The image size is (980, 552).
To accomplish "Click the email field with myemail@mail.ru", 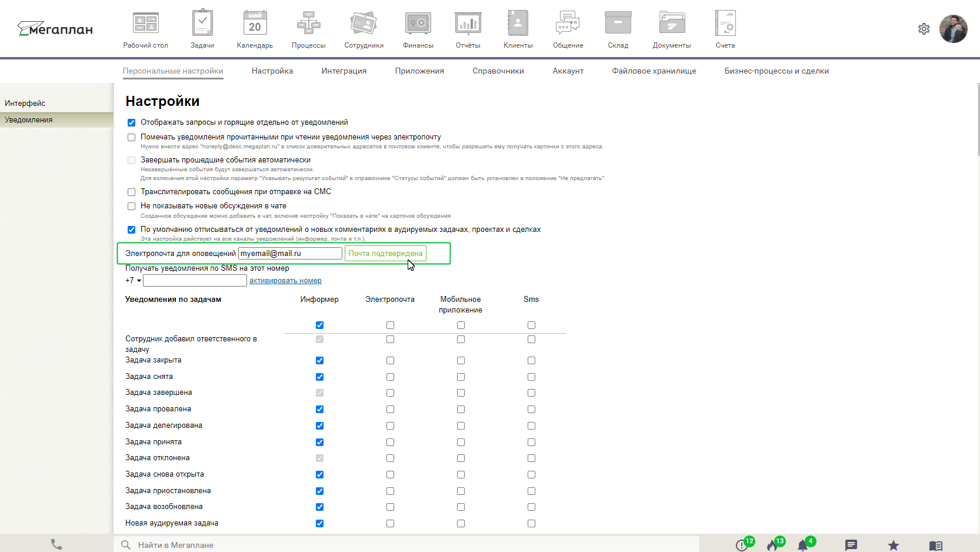I will pos(290,254).
